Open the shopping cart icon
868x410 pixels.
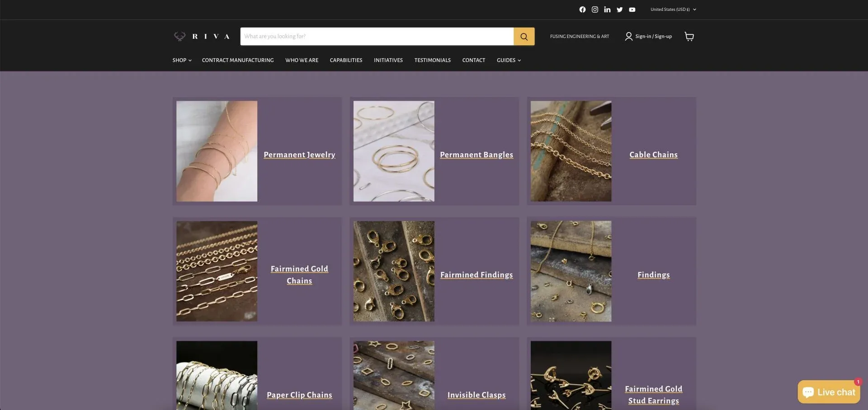point(689,37)
